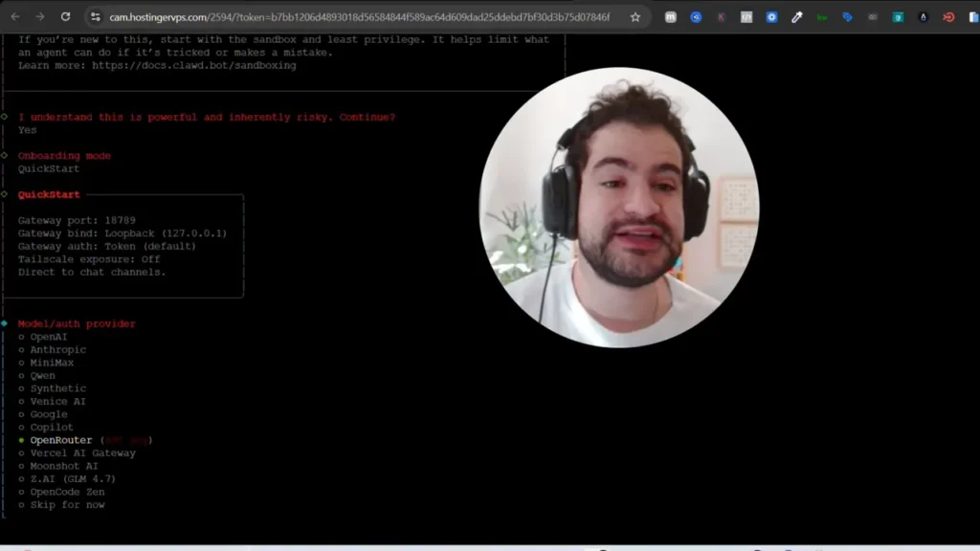Image resolution: width=980 pixels, height=551 pixels.
Task: Select Anthropic as the model provider
Action: 57,349
